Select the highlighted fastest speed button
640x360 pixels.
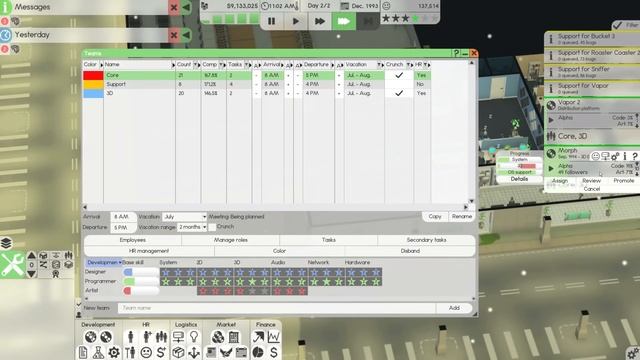[x=343, y=21]
